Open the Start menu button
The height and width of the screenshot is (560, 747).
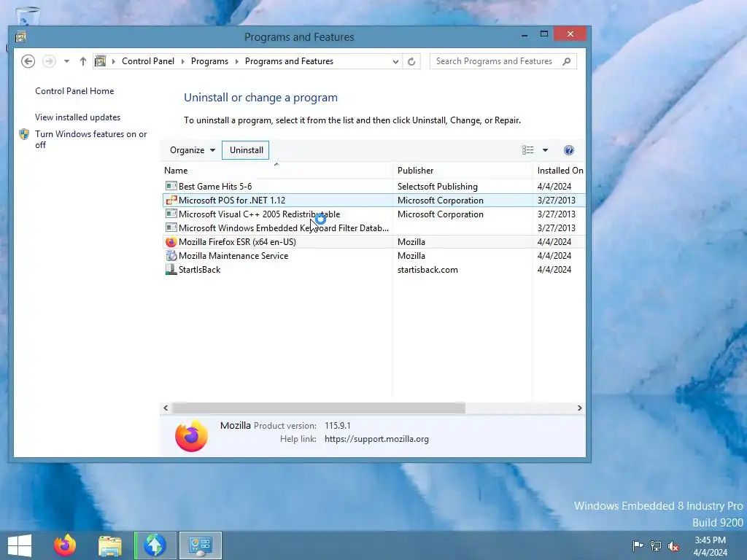[20, 545]
